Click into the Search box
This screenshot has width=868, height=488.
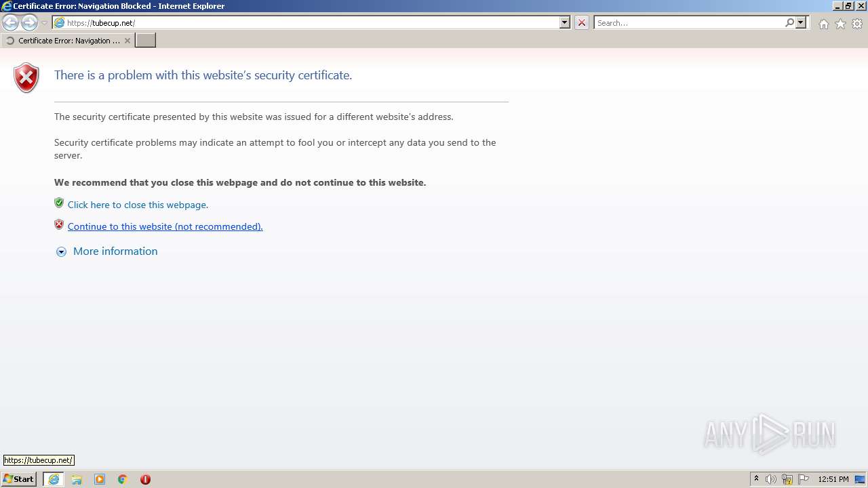click(x=689, y=22)
